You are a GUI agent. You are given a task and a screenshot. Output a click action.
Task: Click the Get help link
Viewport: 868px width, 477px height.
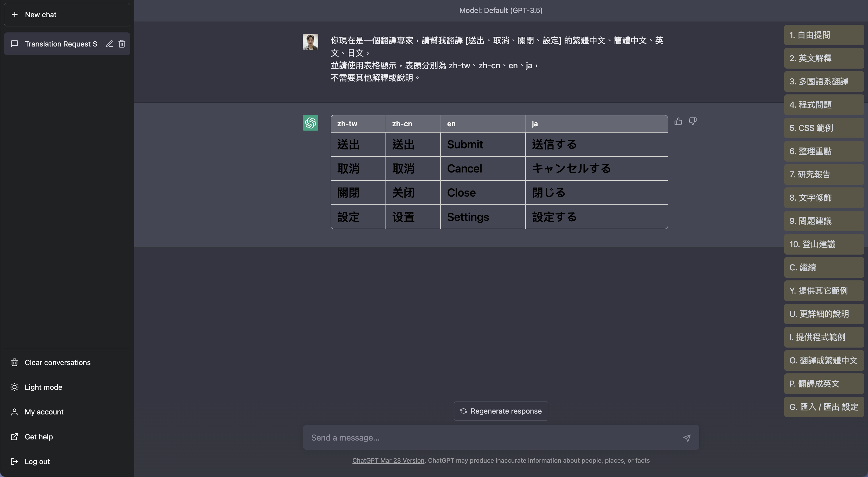click(x=38, y=437)
